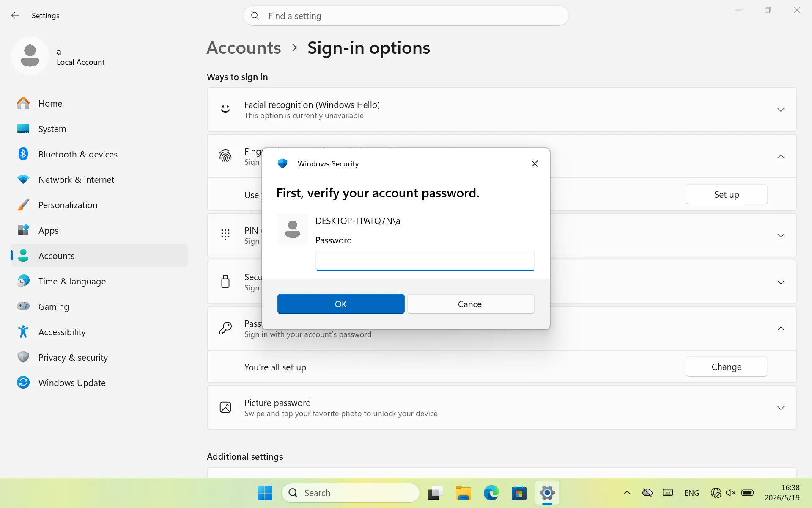This screenshot has width=812, height=508.
Task: Open Gaming settings
Action: [x=99, y=306]
